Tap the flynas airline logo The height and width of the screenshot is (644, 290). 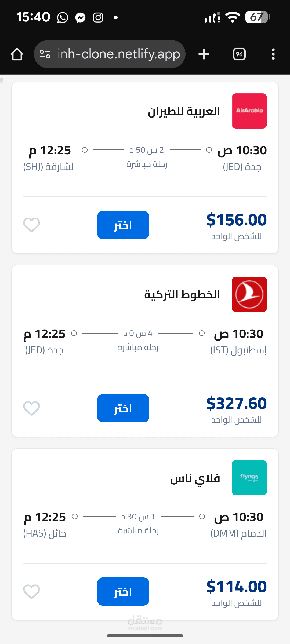pyautogui.click(x=249, y=478)
